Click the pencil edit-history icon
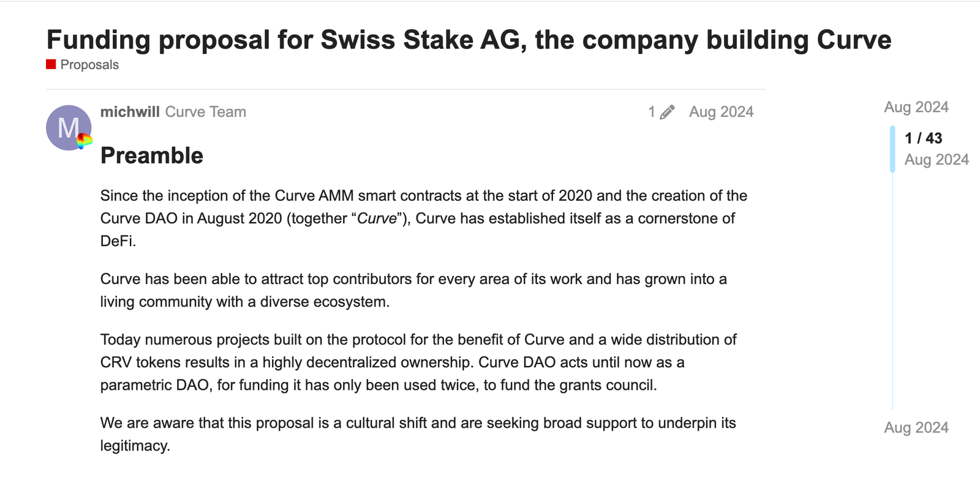The image size is (980, 481). pyautogui.click(x=667, y=111)
